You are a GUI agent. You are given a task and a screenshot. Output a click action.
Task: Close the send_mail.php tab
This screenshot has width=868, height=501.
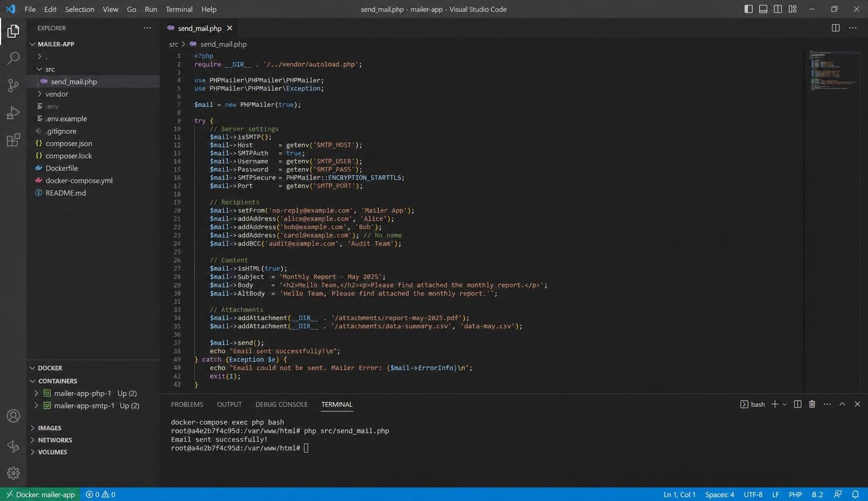click(x=229, y=28)
